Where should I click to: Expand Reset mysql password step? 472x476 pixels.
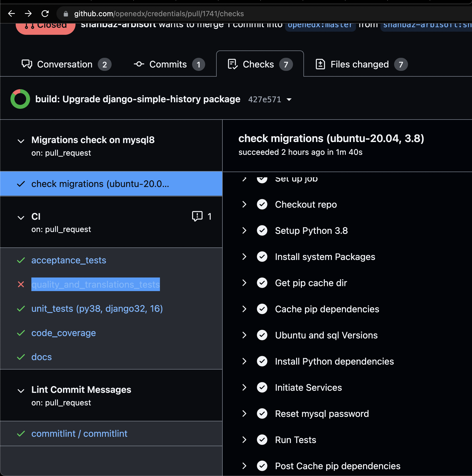coord(244,413)
